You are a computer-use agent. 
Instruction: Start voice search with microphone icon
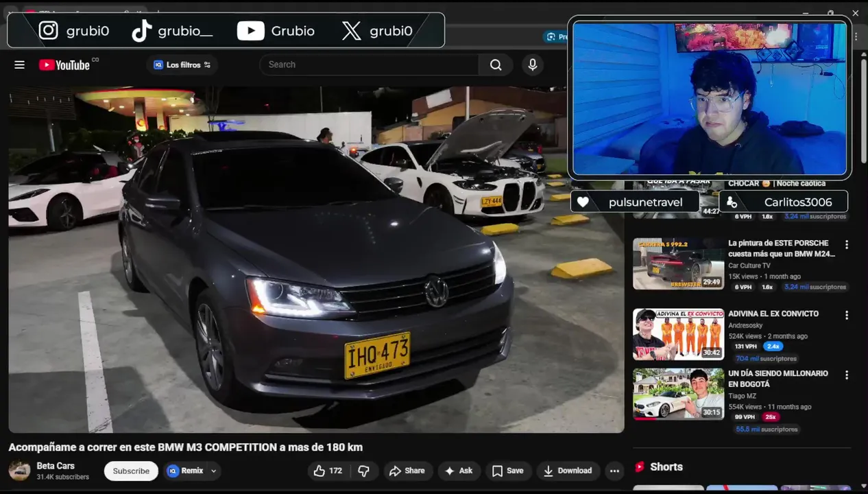pos(533,64)
